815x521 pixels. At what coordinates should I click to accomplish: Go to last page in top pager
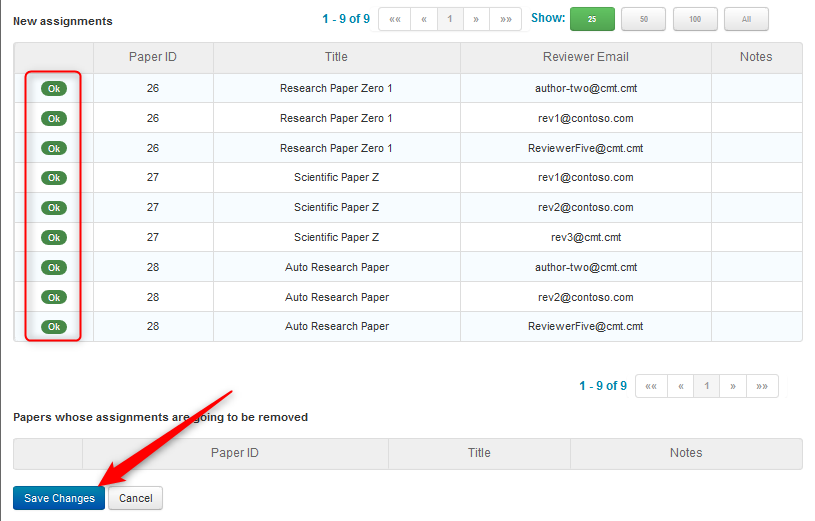[506, 19]
